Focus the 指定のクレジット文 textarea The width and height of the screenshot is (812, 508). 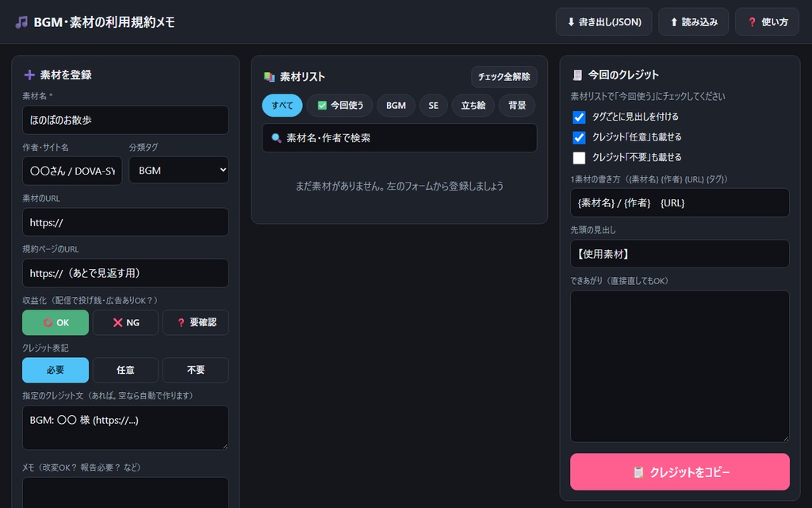click(125, 428)
